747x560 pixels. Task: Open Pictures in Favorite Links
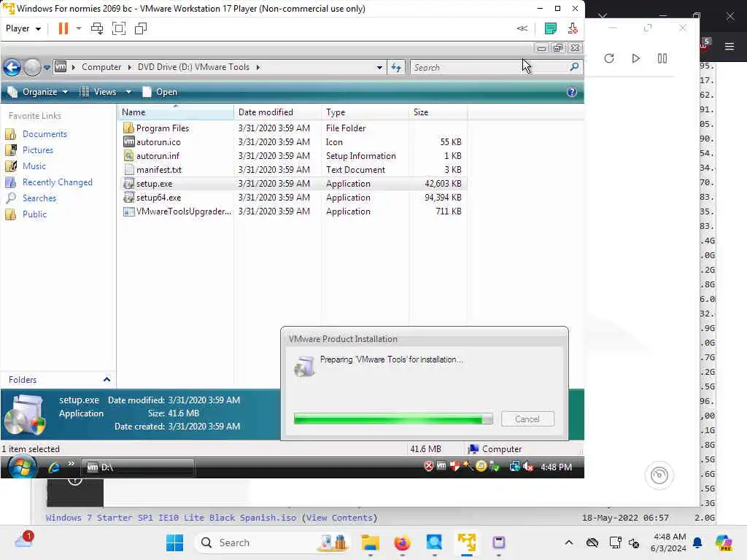38,150
